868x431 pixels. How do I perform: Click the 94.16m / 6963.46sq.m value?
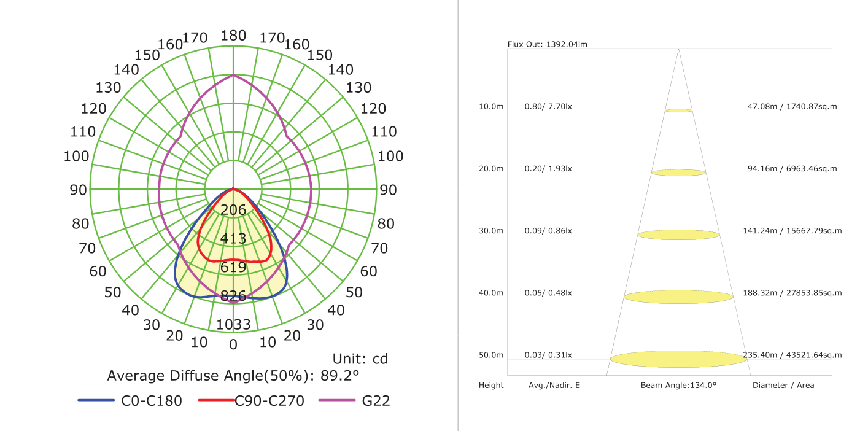click(792, 169)
